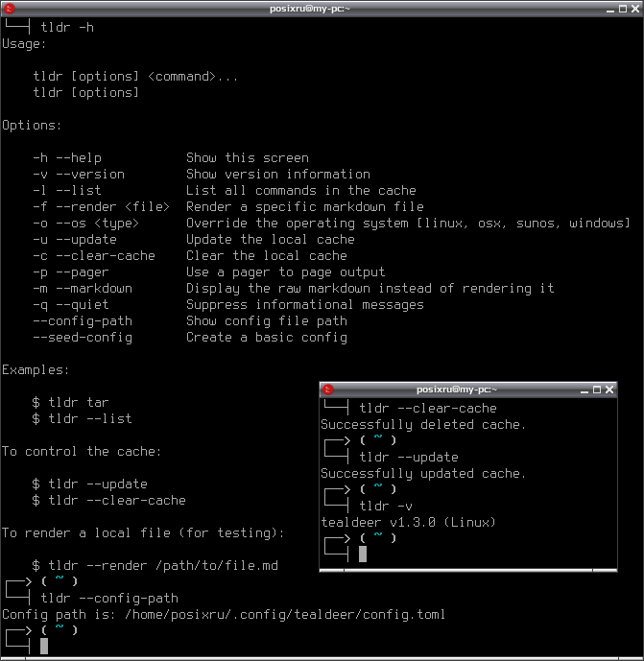Click the '-u --update' option
644x661 pixels.
[75, 240]
